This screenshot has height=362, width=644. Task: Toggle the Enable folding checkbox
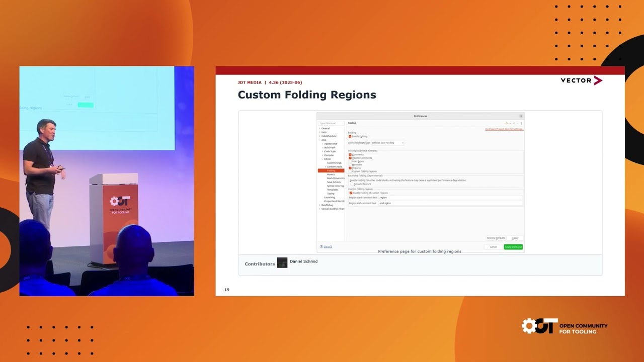pos(350,136)
